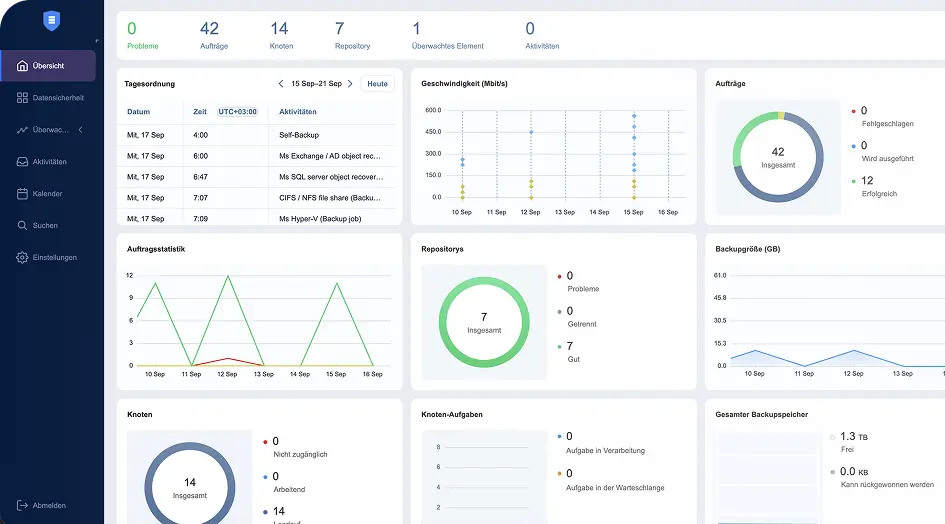Expand the Überwachung submenu chevron
This screenshot has width=945, height=524.
click(x=81, y=130)
